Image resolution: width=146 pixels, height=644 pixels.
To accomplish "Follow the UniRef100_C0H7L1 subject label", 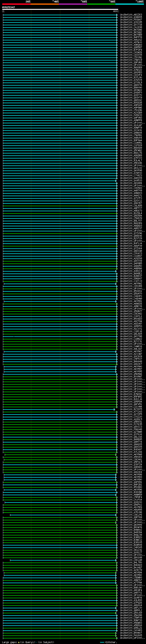I will click(x=131, y=316).
